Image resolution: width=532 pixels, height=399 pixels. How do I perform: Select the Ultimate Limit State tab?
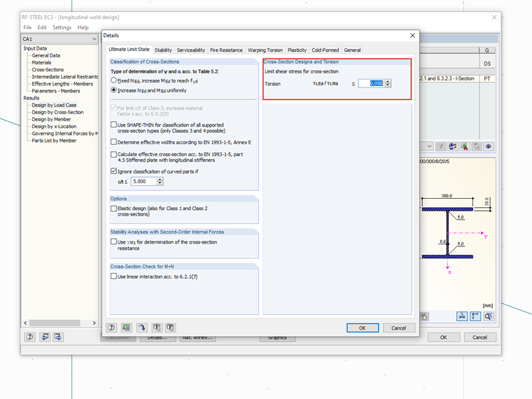tap(129, 50)
